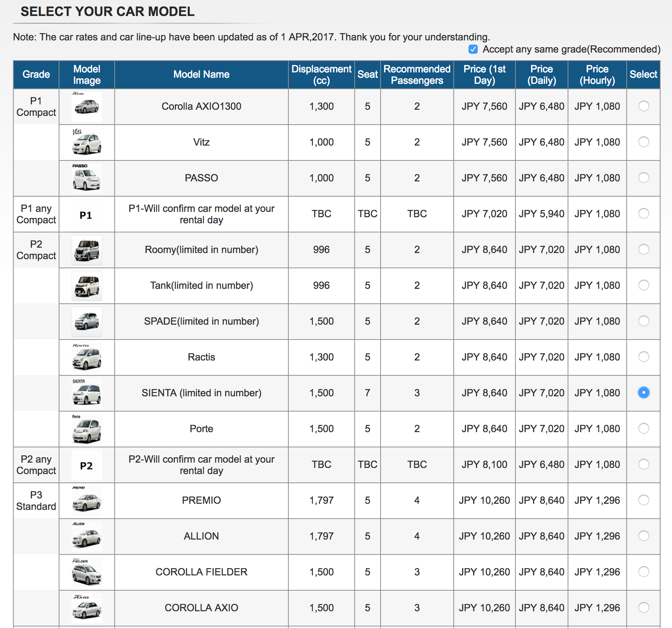Click P2-Will confirm car model text
This screenshot has width=672, height=628.
click(x=202, y=465)
